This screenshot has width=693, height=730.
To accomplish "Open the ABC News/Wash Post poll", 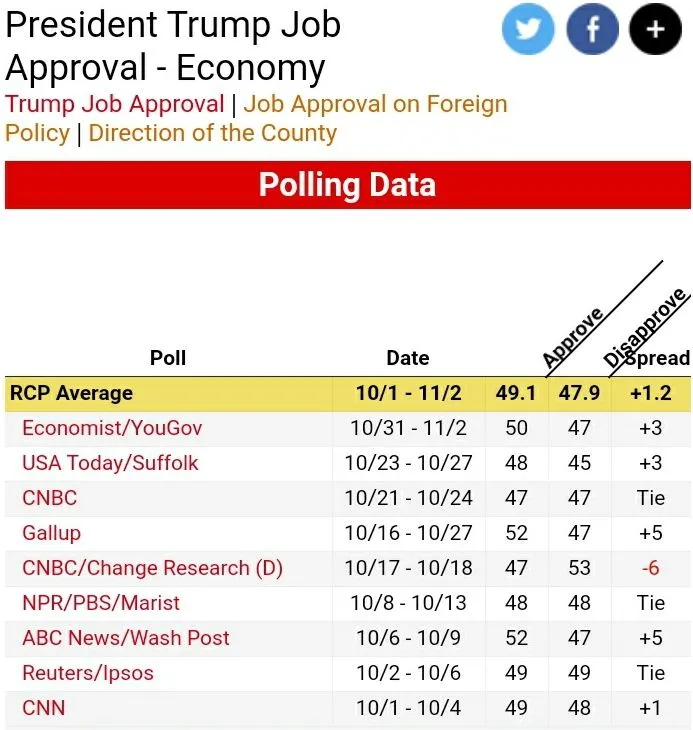I will 126,638.
